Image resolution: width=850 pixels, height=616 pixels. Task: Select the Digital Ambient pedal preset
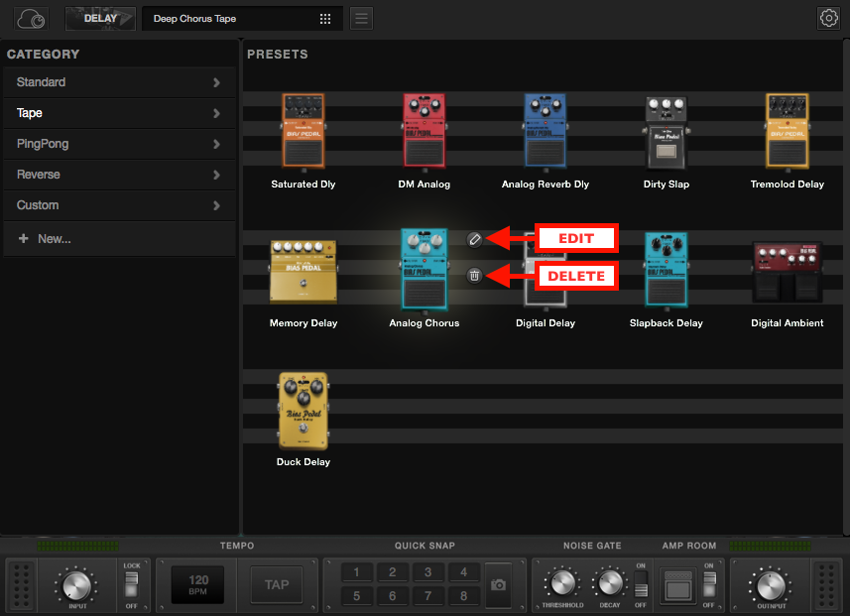[x=788, y=272]
